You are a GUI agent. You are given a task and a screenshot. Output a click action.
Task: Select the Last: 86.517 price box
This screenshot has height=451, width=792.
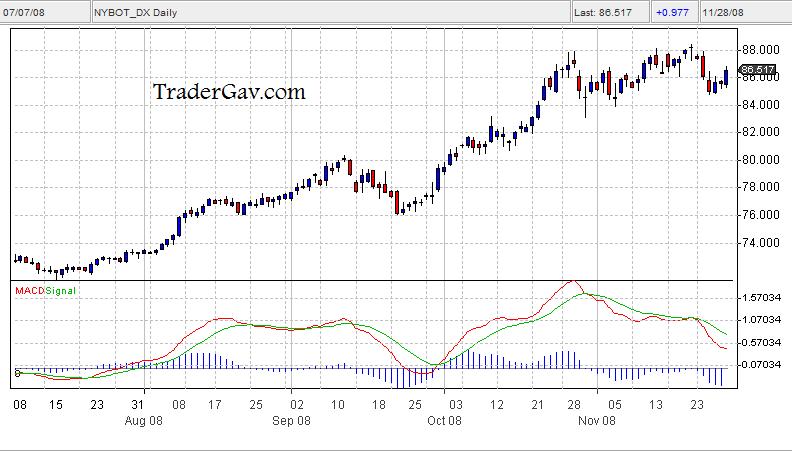(610, 12)
